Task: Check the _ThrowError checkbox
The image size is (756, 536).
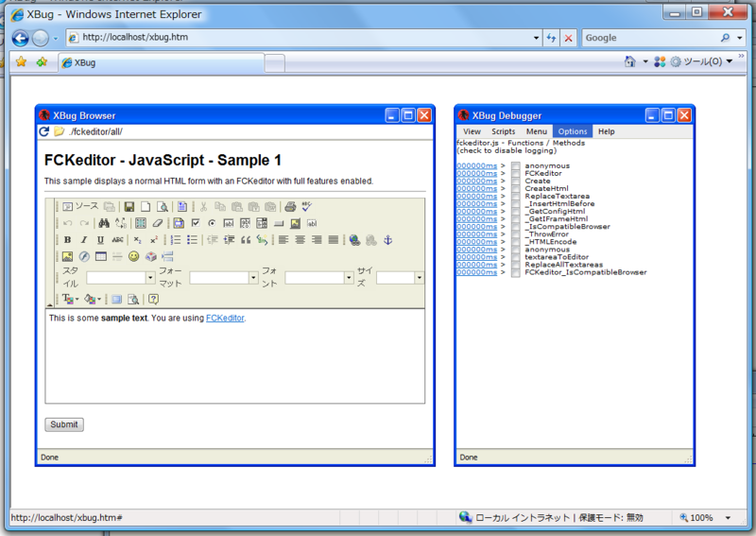Action: [515, 234]
